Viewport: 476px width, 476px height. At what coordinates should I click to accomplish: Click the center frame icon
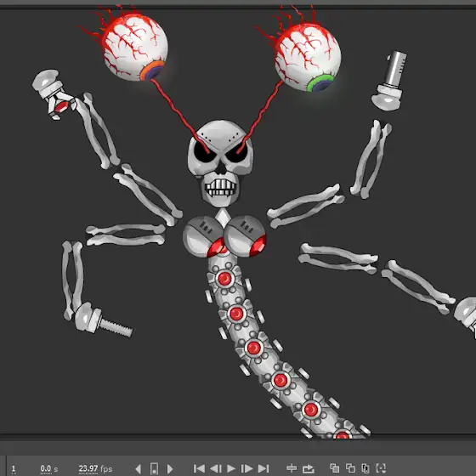coord(292,468)
